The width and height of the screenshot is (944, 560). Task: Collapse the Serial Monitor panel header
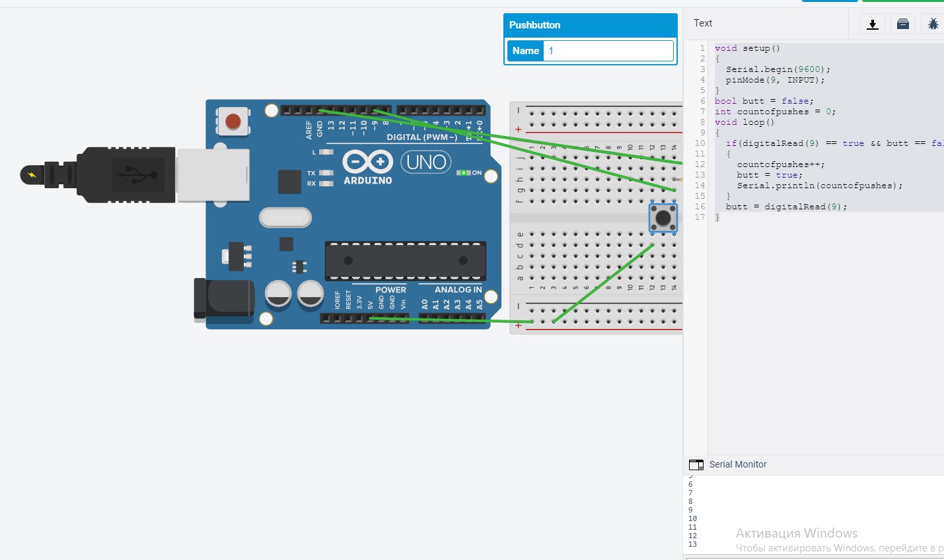pos(738,465)
